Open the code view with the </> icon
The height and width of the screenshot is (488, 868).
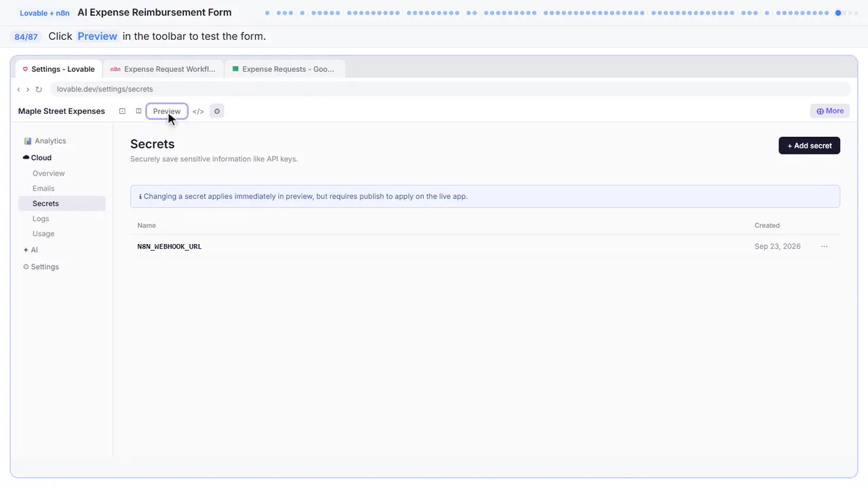198,111
